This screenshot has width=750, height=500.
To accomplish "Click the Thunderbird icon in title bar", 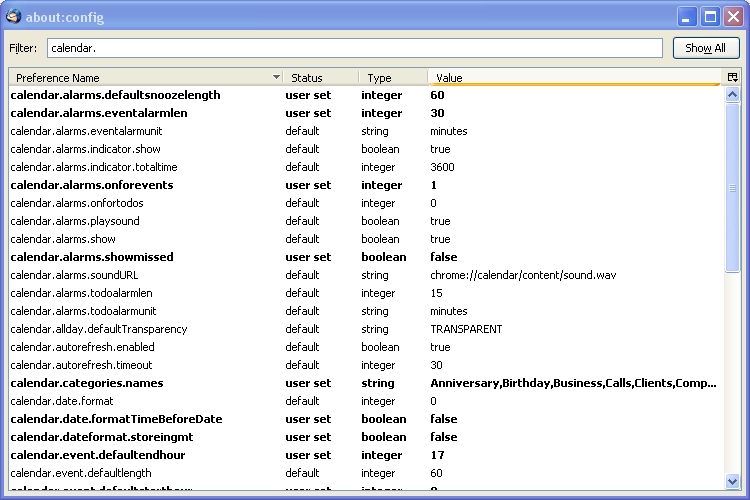I will click(15, 17).
